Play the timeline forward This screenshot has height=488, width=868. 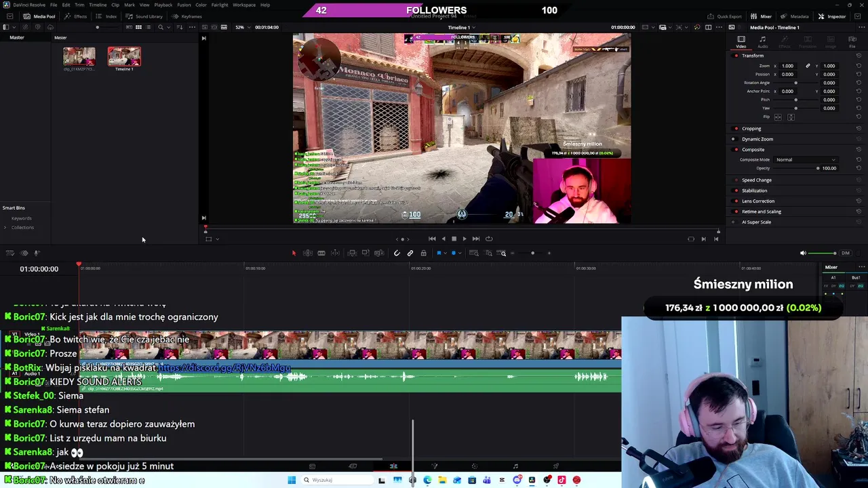465,239
